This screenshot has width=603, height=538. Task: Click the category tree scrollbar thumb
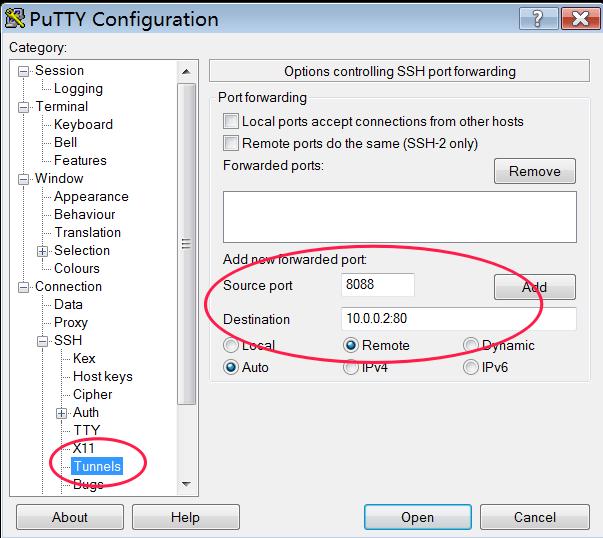click(187, 244)
